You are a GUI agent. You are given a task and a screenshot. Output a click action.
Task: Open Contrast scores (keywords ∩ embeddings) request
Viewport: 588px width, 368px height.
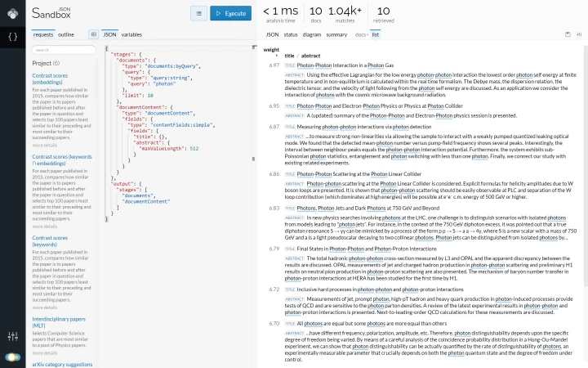(x=62, y=160)
